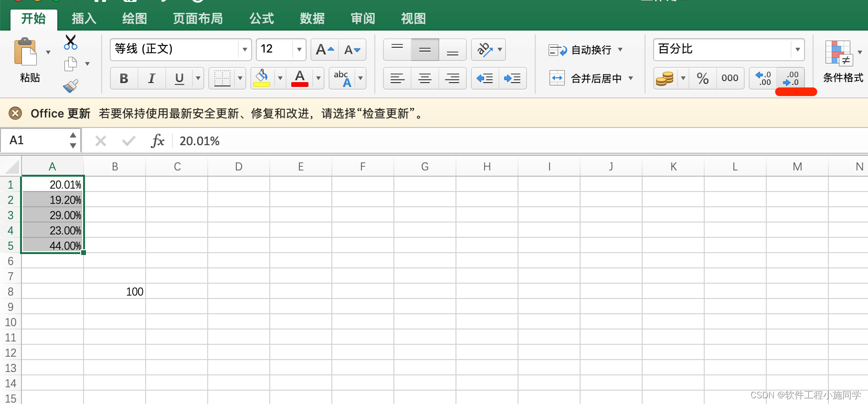868x404 pixels.
Task: Toggle middle vertical alignment
Action: (425, 50)
